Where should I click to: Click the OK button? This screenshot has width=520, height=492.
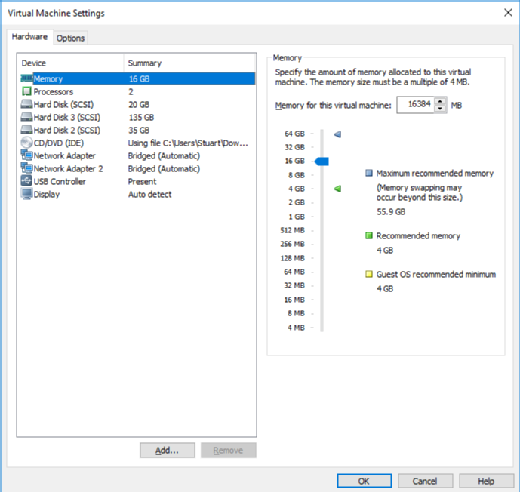click(x=364, y=481)
